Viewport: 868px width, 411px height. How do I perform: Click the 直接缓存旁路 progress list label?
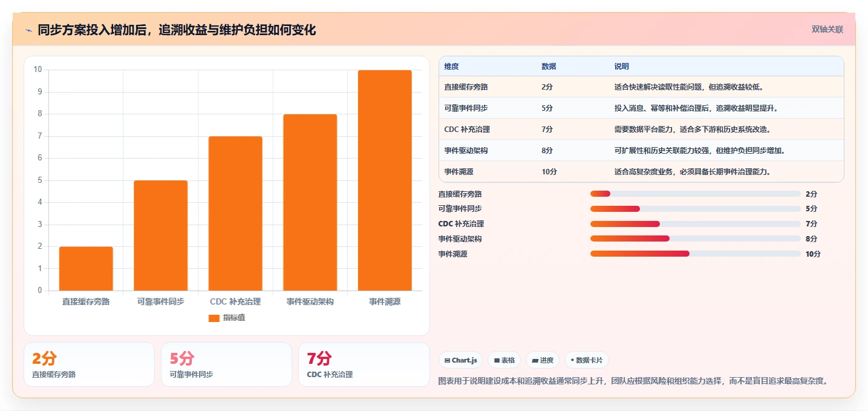460,194
